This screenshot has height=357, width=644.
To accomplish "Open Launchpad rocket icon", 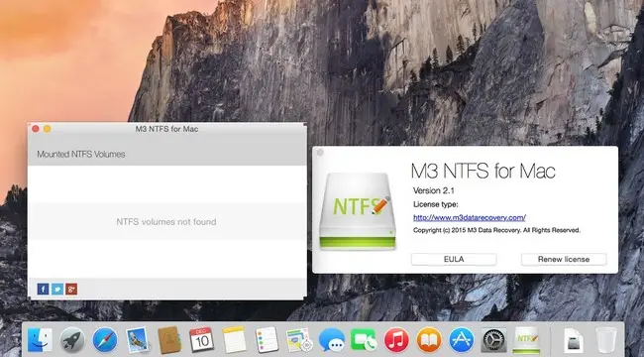I will pos(72,340).
